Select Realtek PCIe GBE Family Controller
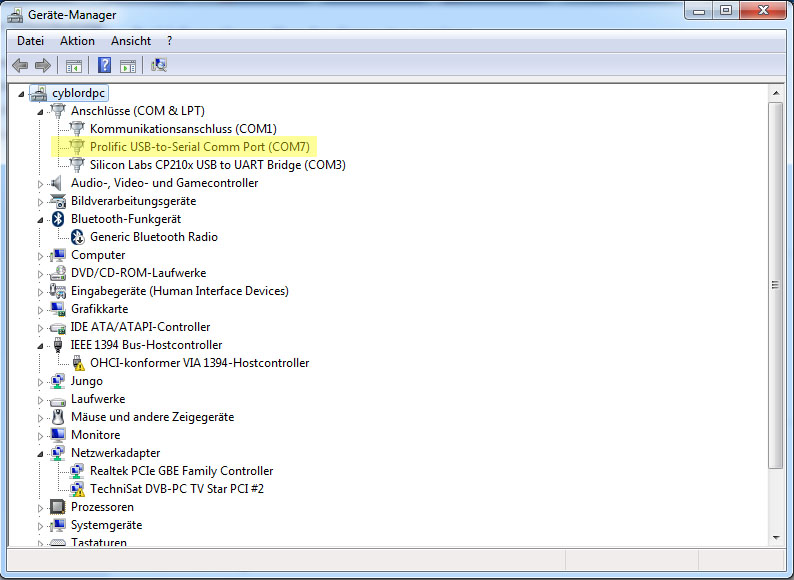Viewport: 794px width, 580px height. (181, 471)
